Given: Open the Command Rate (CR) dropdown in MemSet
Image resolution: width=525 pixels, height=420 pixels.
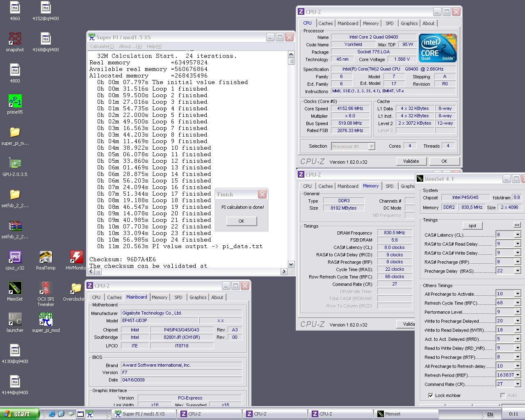Looking at the screenshot, I should [x=518, y=384].
